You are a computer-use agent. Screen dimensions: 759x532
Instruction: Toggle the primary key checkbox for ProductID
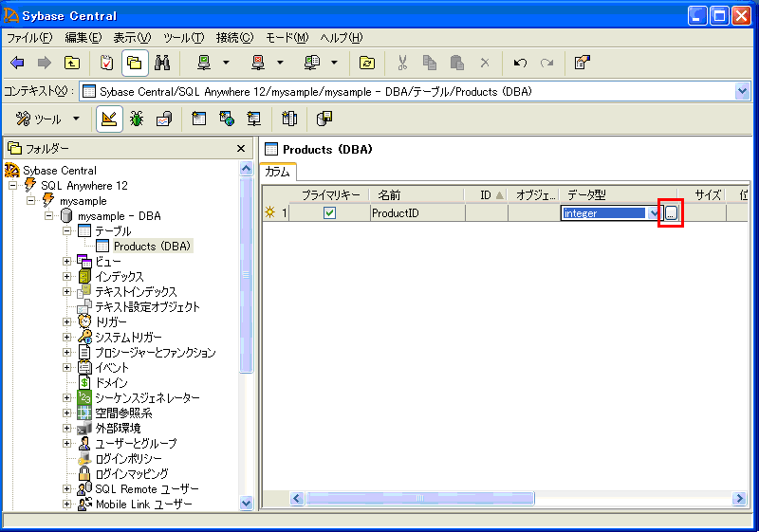329,213
